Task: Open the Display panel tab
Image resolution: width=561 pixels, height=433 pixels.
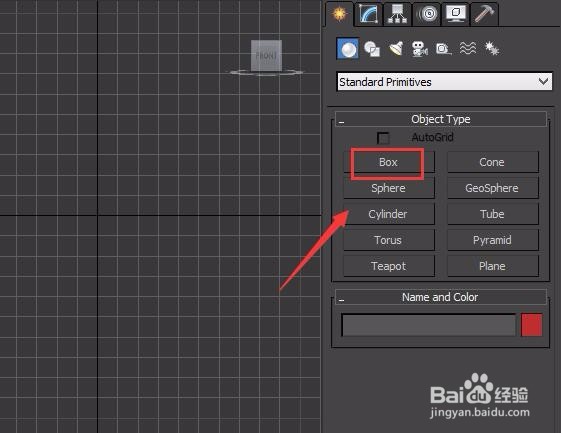Action: tap(455, 14)
